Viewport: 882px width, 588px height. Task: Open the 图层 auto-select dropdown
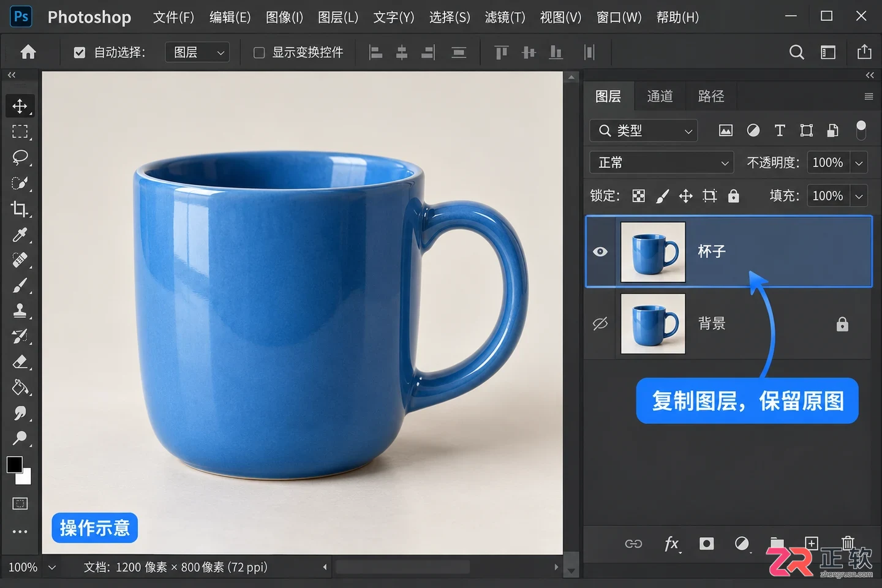[x=197, y=53]
